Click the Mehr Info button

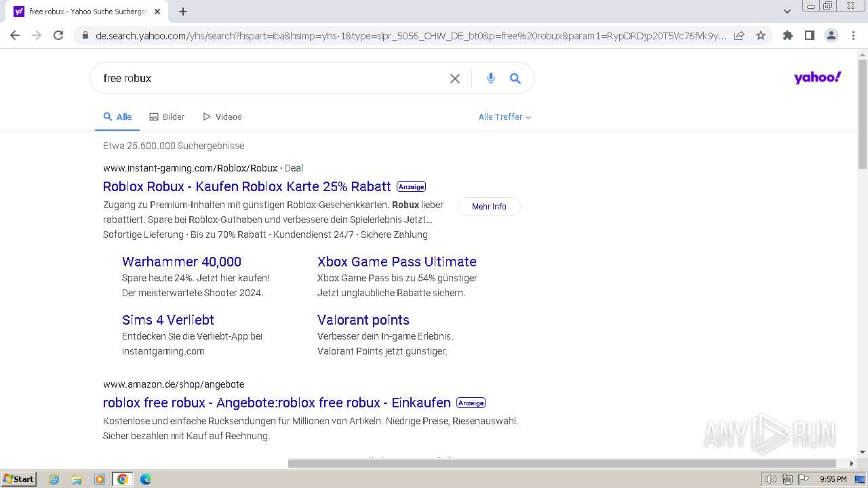pos(489,207)
